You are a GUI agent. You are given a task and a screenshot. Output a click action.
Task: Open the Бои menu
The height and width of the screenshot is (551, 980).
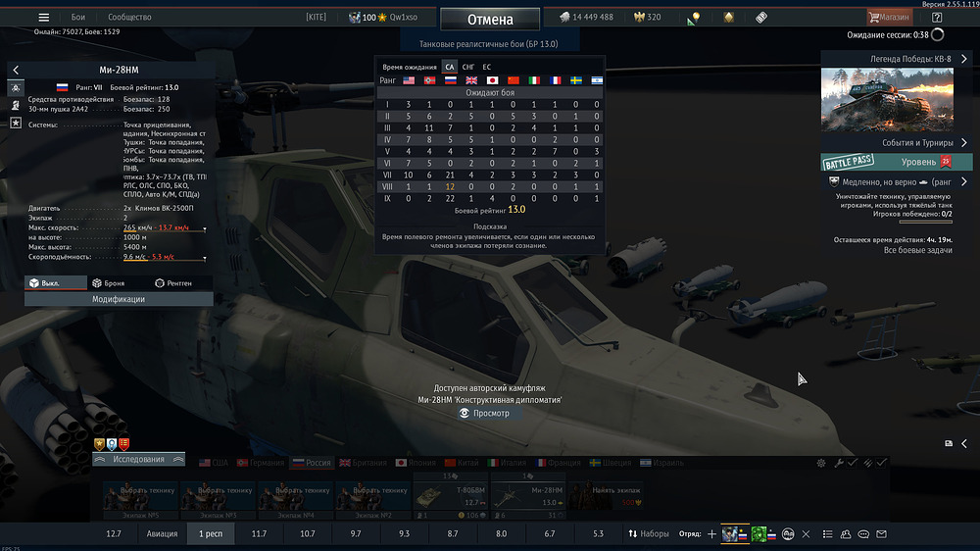click(77, 18)
